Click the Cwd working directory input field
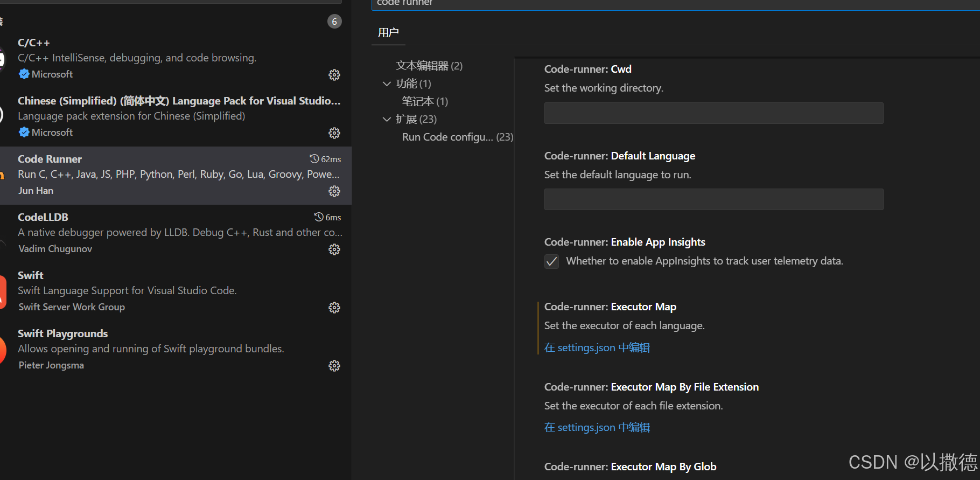980x480 pixels. coord(713,113)
